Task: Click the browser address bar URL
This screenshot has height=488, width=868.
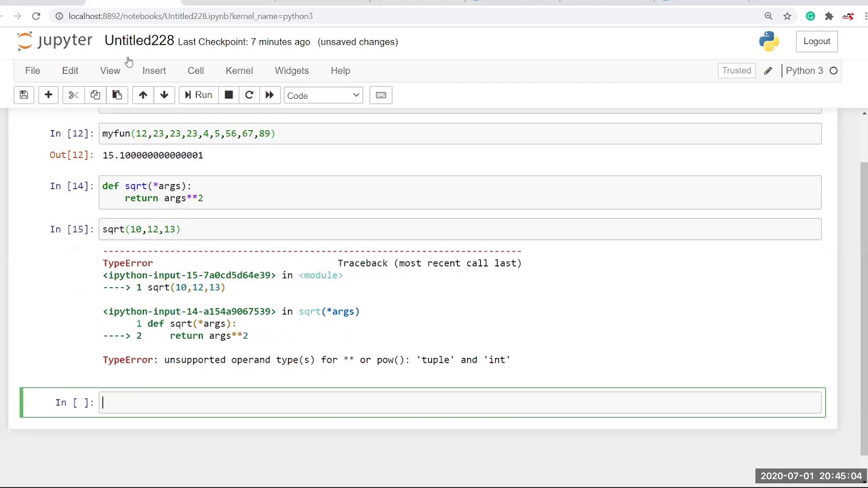Action: click(x=191, y=16)
